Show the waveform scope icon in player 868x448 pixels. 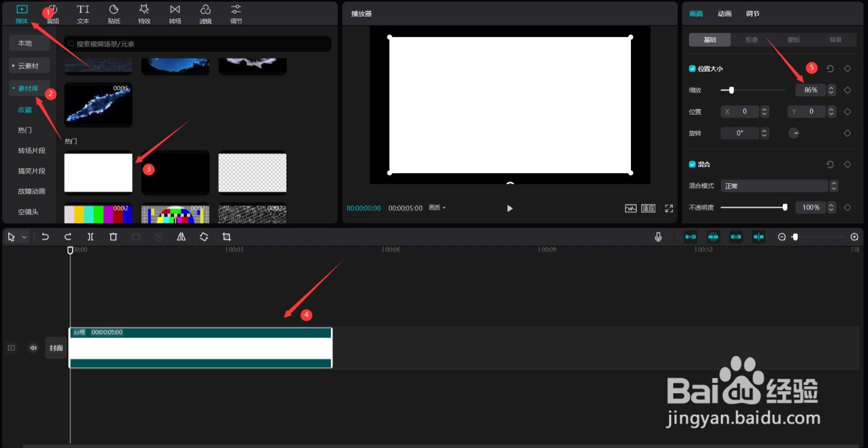630,209
